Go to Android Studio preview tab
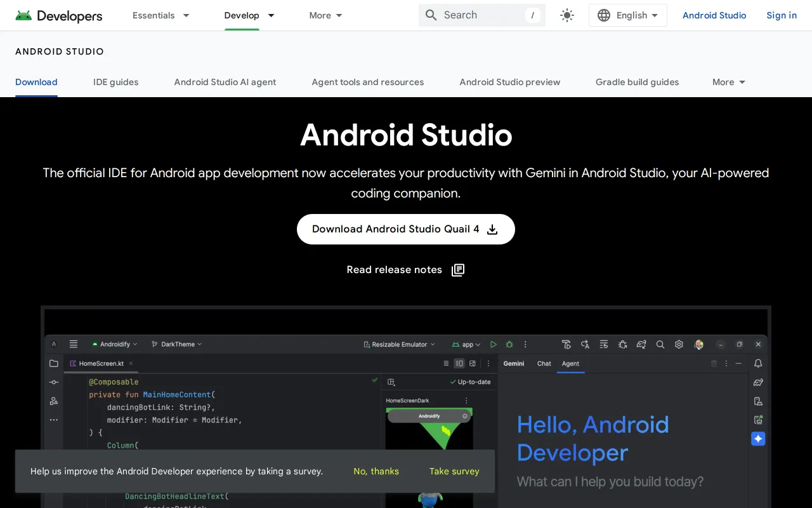 tap(510, 82)
